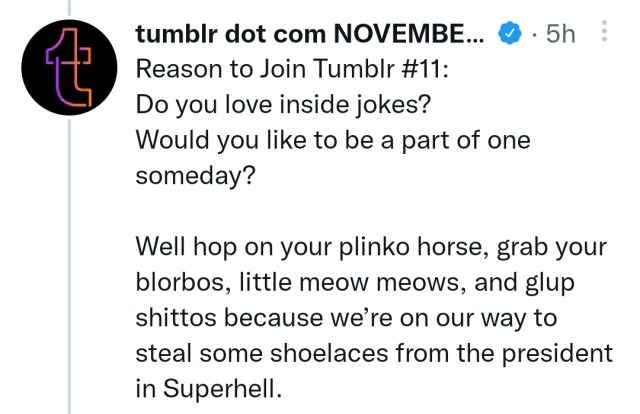The height and width of the screenshot is (414, 640).
Task: Click the "Do you love inside jokes?" line
Action: point(269,105)
